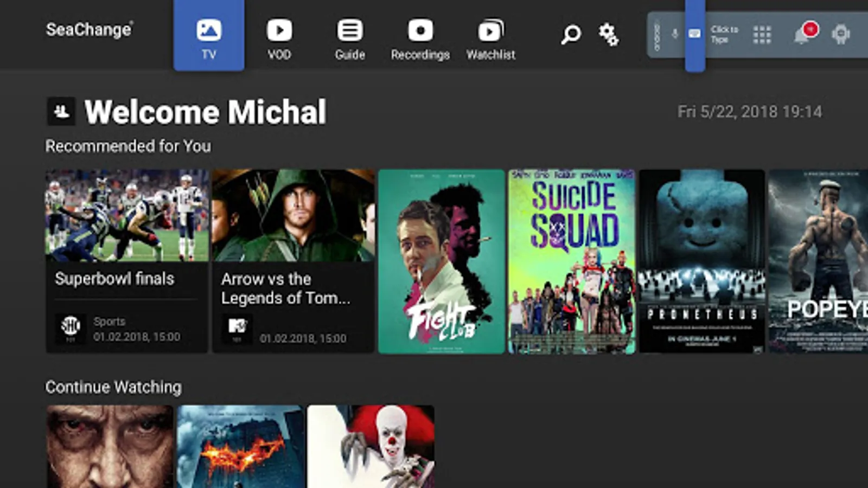Click the 'Sports' genre label
868x488 pixels.
point(109,322)
